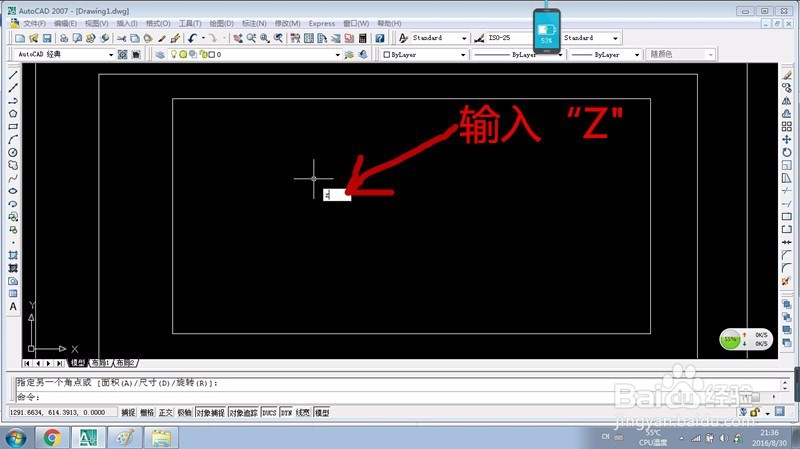
Task: Click the Save (floppy disk) icon
Action: pyautogui.click(x=47, y=38)
